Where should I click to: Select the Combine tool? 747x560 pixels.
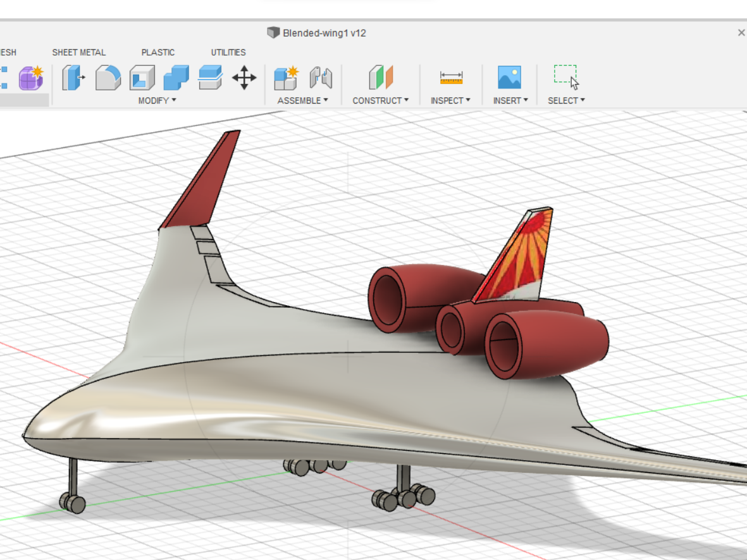pos(176,78)
